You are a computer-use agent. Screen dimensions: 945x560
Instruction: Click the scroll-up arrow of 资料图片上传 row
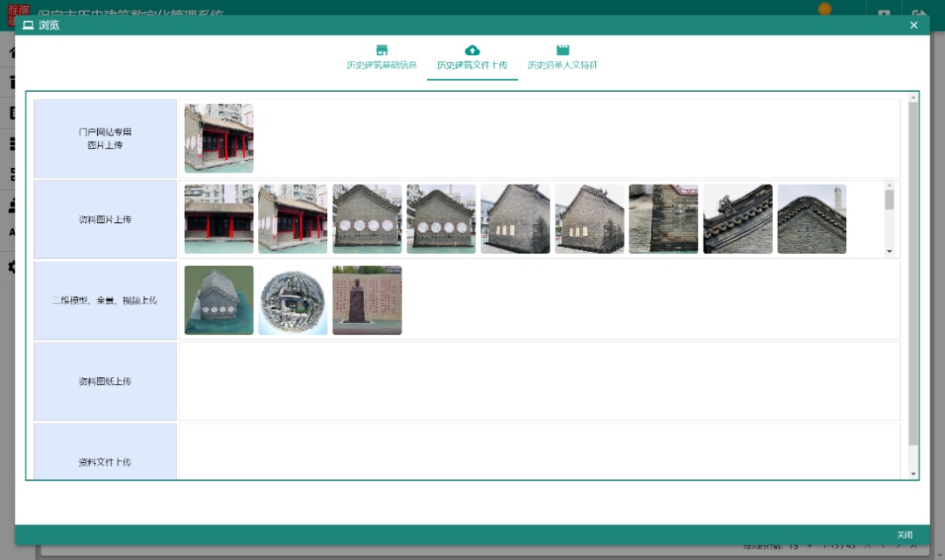pos(890,185)
